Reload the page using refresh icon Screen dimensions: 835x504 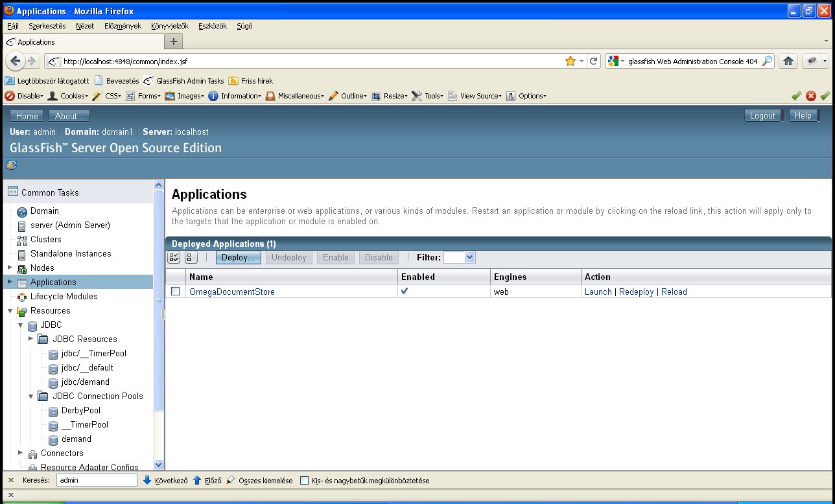pos(593,61)
